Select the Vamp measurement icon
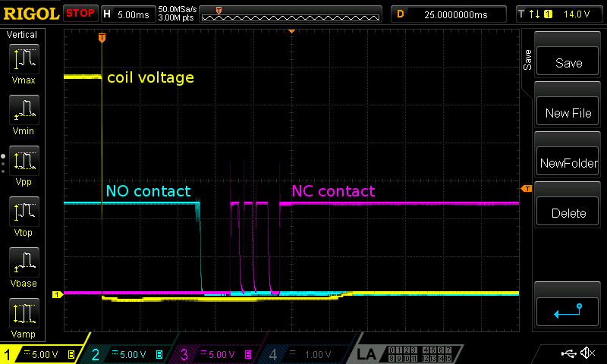This screenshot has width=607, height=364. coord(24,313)
